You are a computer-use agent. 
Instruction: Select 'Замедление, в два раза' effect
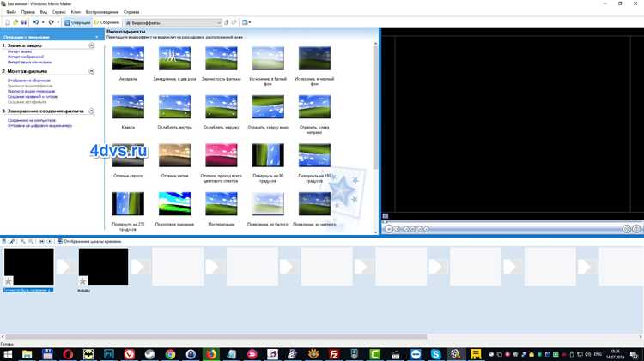(x=174, y=58)
